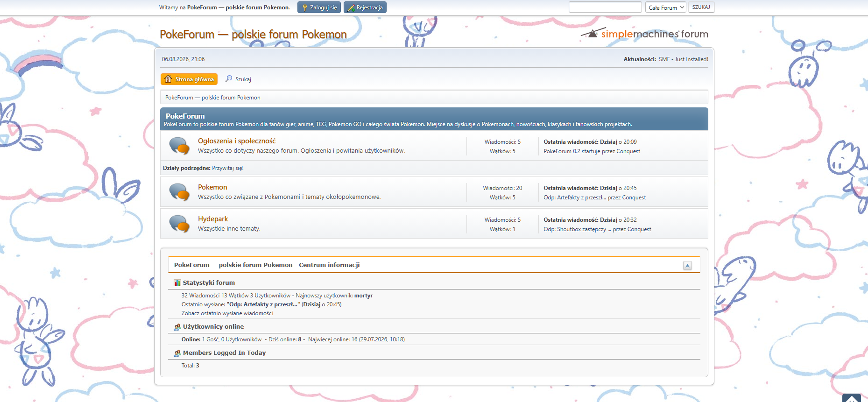Click the Hydepark board speech bubble icon

(179, 224)
